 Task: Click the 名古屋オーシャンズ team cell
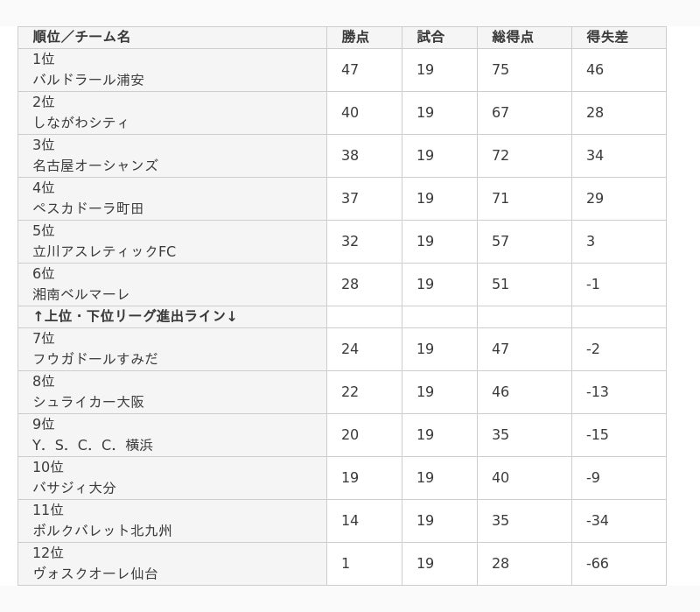click(x=172, y=156)
